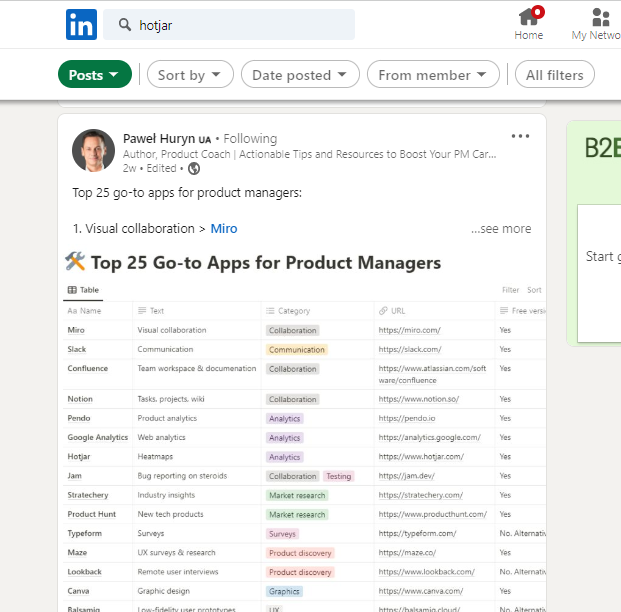
Task: Click the https://jam.dev/ URL
Action: point(406,476)
